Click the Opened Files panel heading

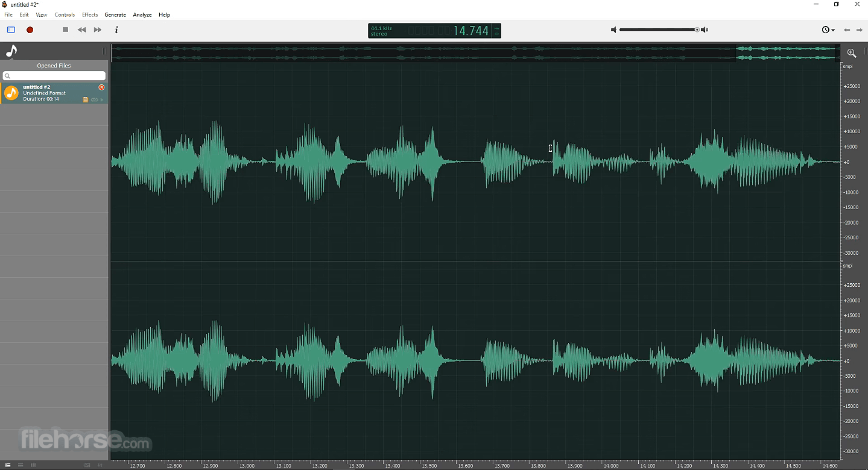point(54,66)
